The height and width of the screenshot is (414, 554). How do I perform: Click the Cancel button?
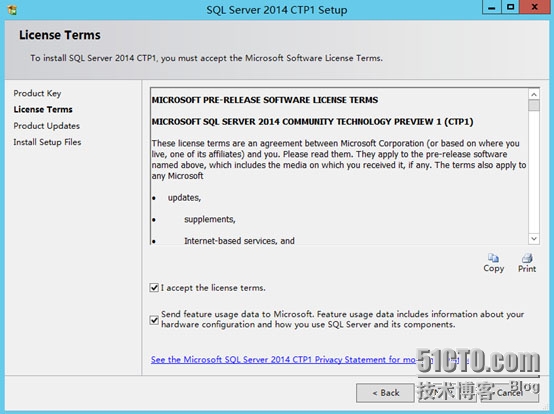click(x=509, y=393)
